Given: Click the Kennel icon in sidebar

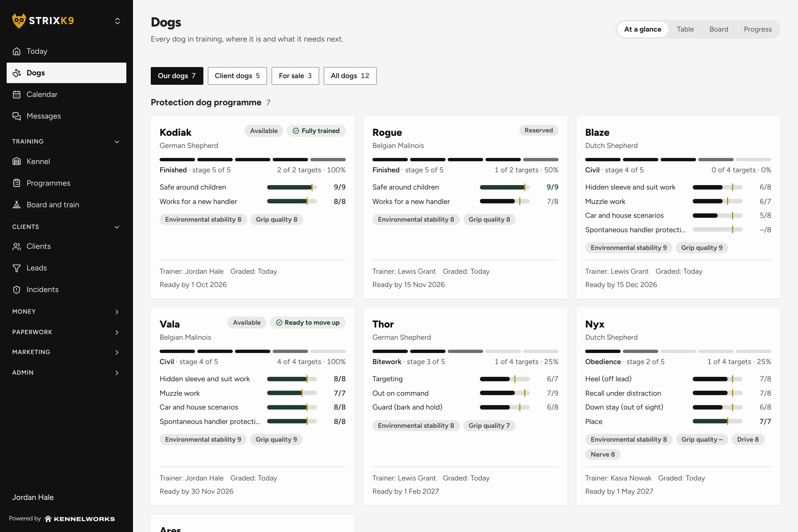Looking at the screenshot, I should 17,162.
